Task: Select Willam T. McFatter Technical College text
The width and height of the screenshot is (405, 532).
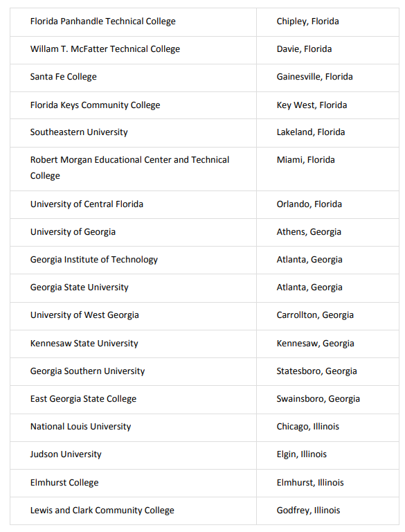Action: pyautogui.click(x=105, y=49)
